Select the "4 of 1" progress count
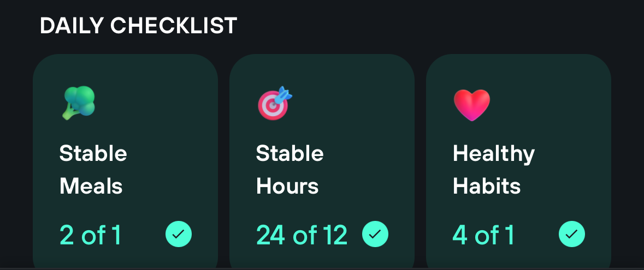The image size is (644, 270). pos(483,235)
